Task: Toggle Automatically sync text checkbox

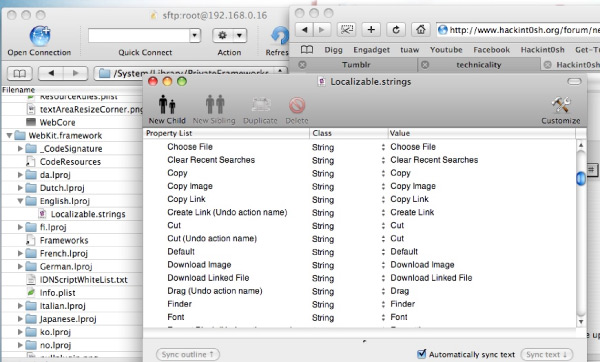Action: (x=422, y=354)
